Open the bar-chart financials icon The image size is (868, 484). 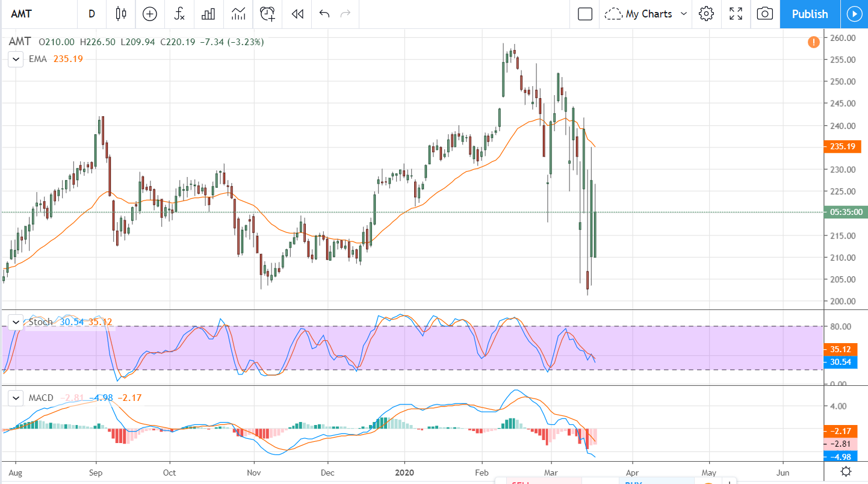pos(208,14)
